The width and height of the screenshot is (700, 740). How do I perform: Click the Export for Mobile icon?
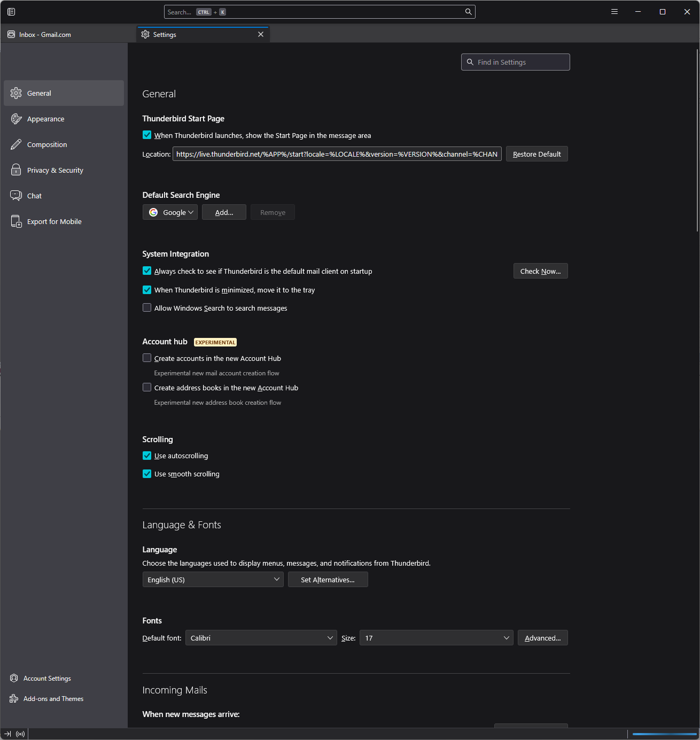pyautogui.click(x=16, y=221)
